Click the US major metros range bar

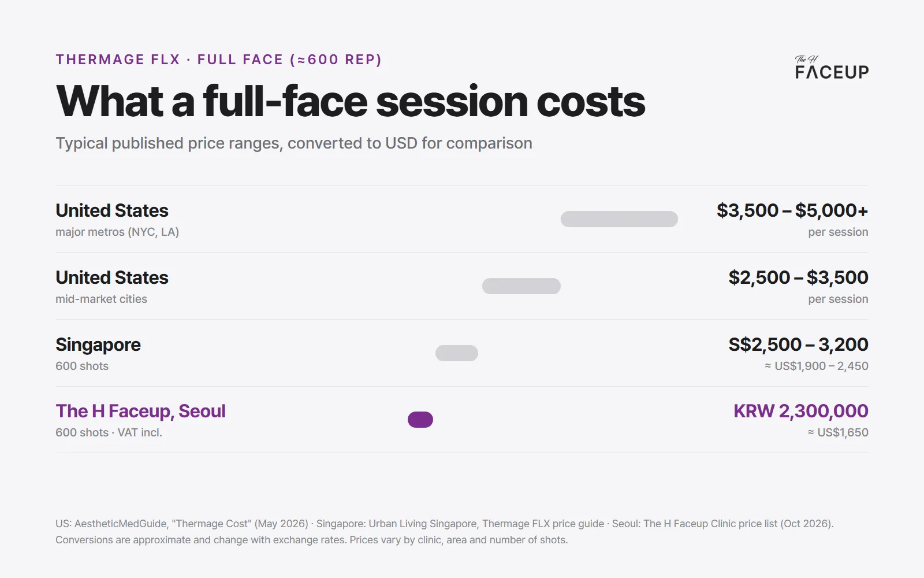(x=619, y=219)
